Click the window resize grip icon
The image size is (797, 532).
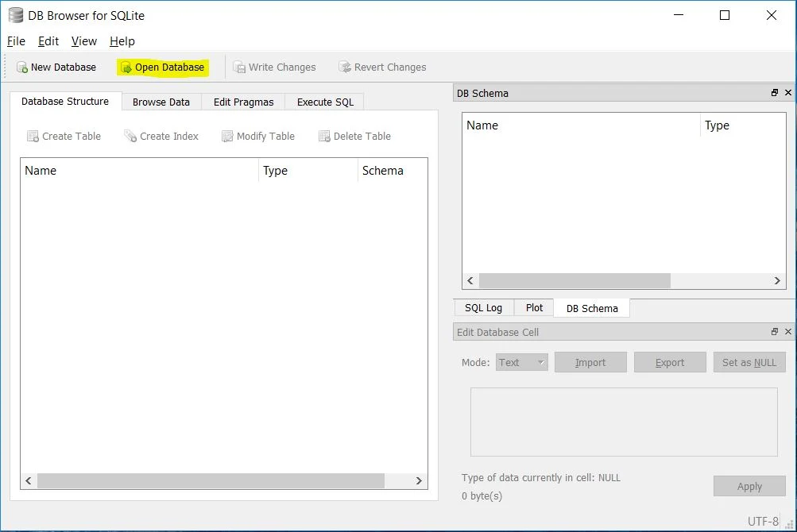pyautogui.click(x=790, y=524)
